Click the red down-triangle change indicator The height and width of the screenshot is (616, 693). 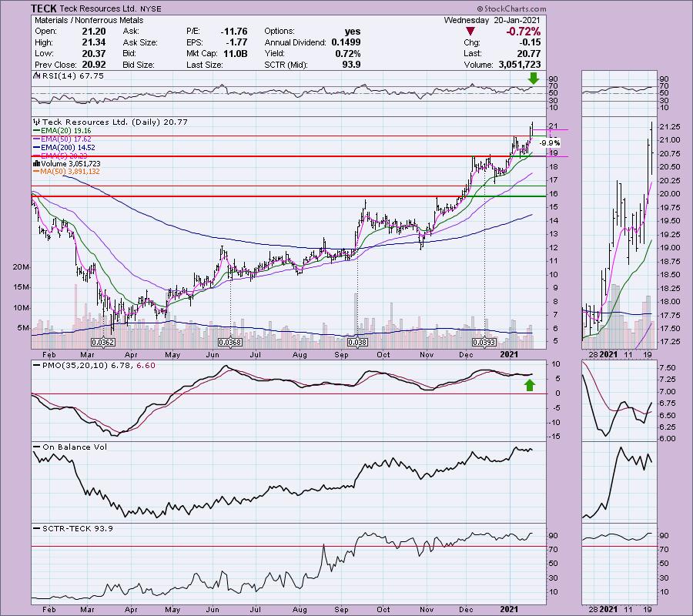coord(470,32)
